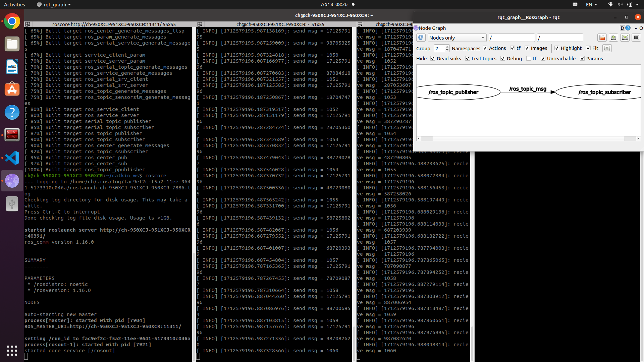Screen dimensions: 644x362
Task: Click the fit-in-view icon button
Action: tap(607, 48)
